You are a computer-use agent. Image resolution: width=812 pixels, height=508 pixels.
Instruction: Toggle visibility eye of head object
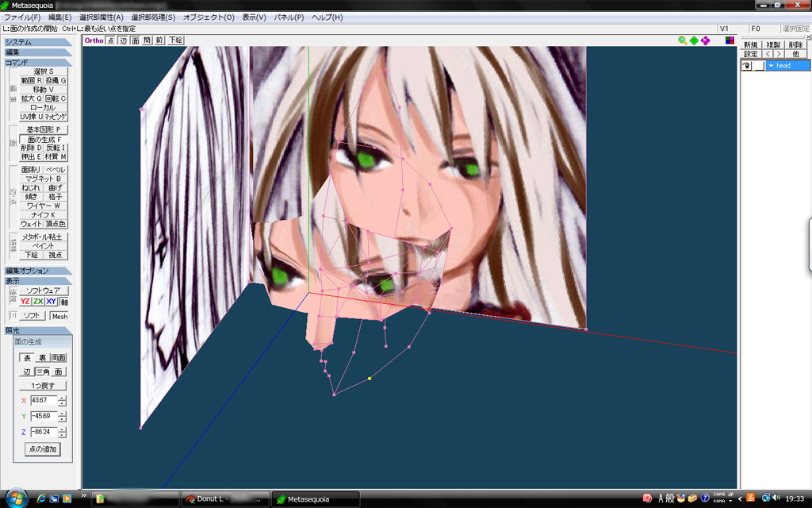pyautogui.click(x=747, y=66)
